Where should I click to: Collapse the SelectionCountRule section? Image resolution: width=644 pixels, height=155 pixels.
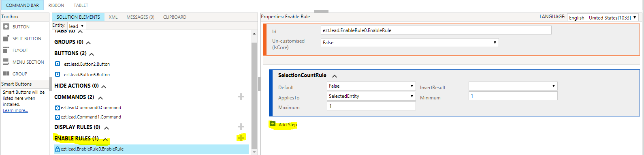335,76
